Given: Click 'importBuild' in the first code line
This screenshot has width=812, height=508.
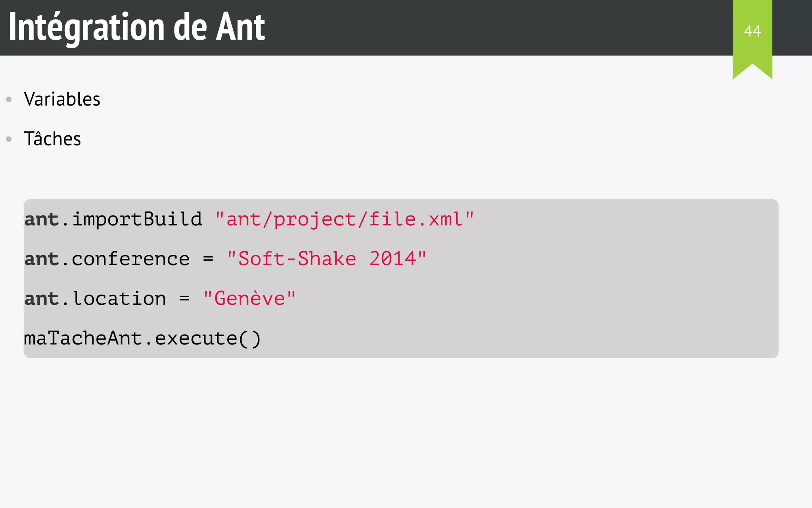Looking at the screenshot, I should (137, 219).
